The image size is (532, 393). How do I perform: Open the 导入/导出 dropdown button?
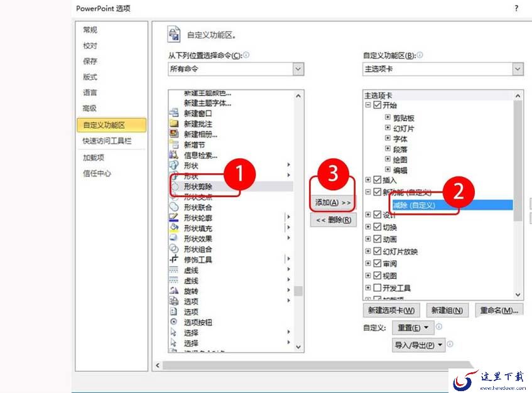tap(418, 345)
